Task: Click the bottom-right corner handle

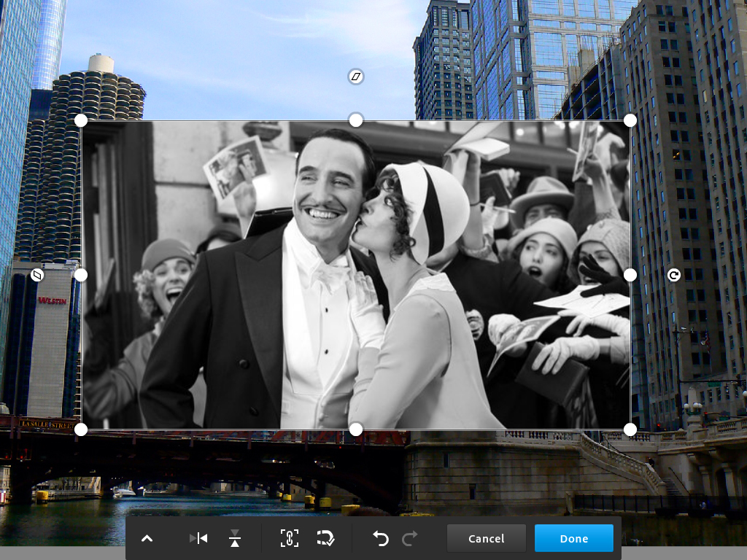Action: coord(630,429)
